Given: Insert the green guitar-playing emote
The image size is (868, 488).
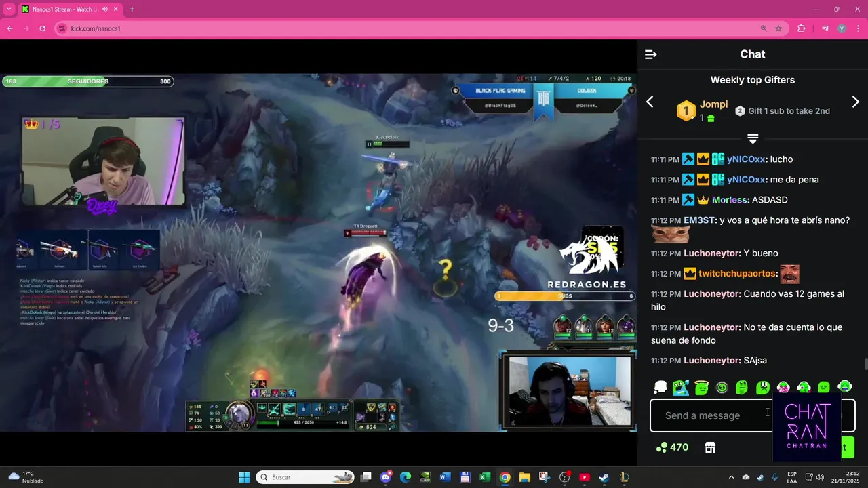Looking at the screenshot, I should (681, 388).
